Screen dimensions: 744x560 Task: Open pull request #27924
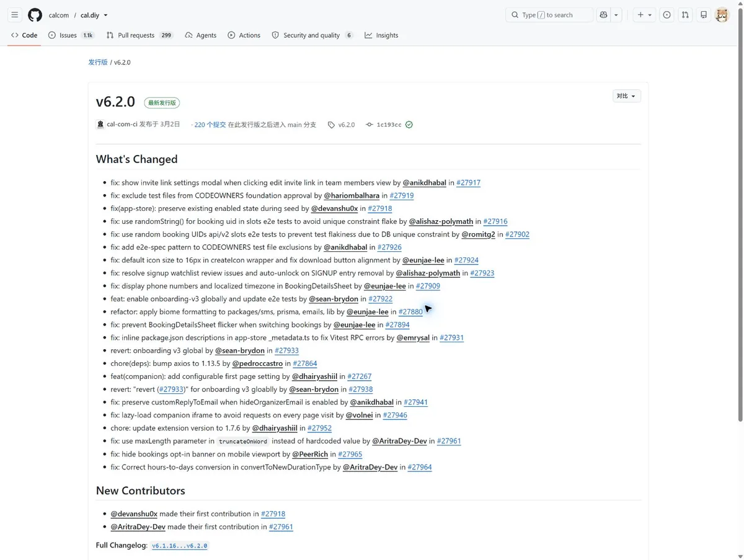pyautogui.click(x=466, y=260)
